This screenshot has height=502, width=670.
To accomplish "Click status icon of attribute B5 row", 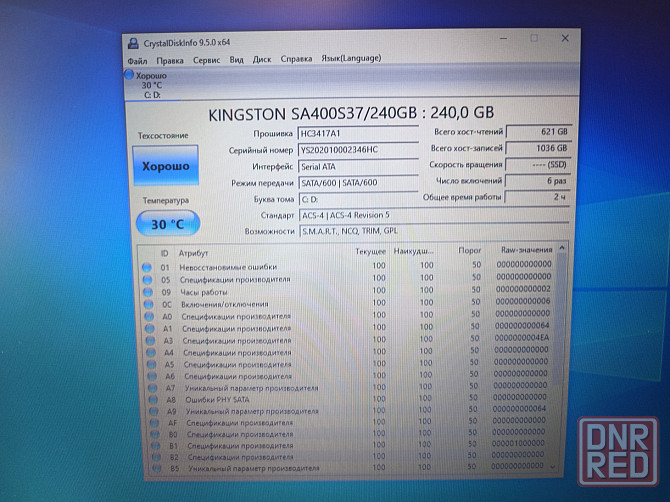I will pyautogui.click(x=157, y=468).
